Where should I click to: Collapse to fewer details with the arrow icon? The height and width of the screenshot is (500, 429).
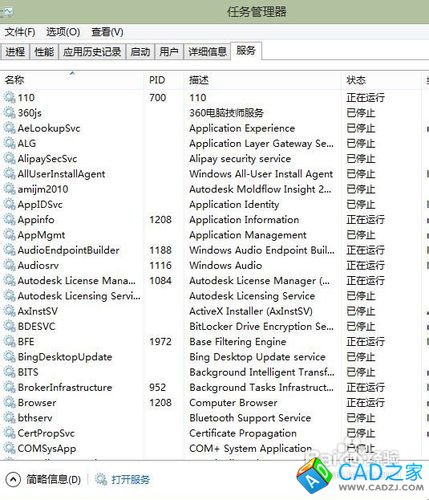pyautogui.click(x=13, y=480)
